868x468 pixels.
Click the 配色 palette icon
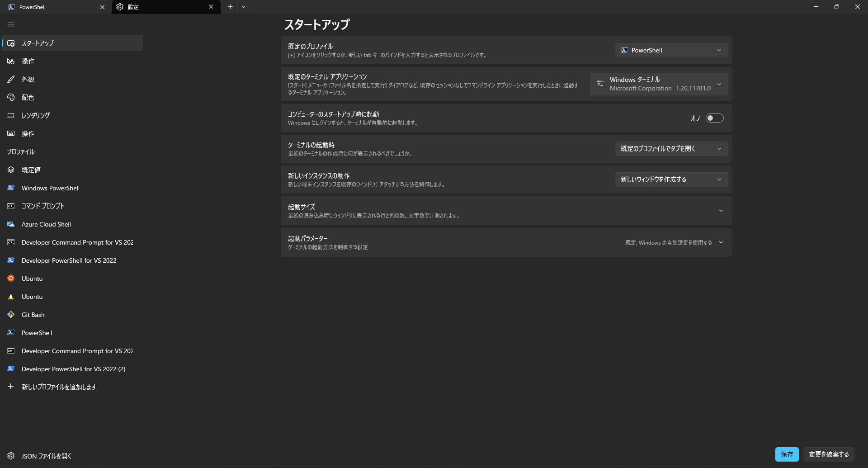pos(11,98)
